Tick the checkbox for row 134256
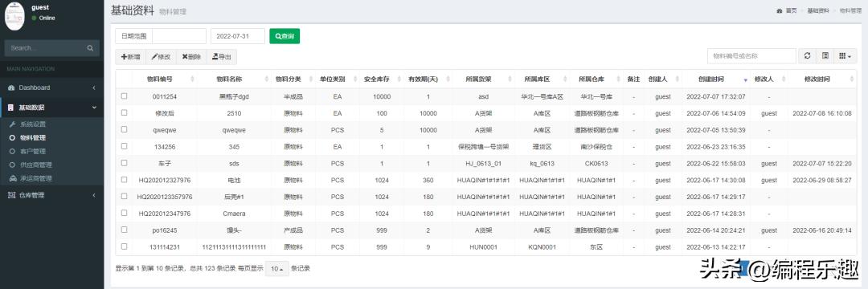 [124, 146]
